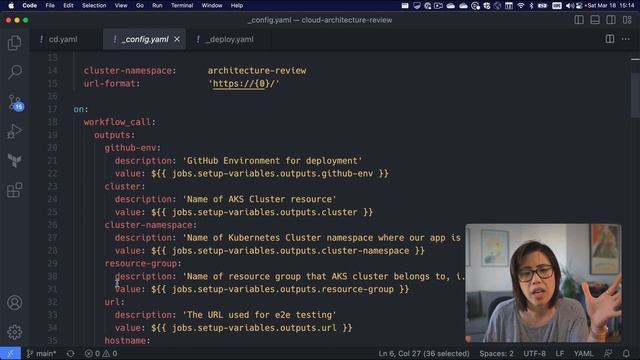Switch to the _deploy.yaml tab
The width and height of the screenshot is (640, 360).
point(229,39)
